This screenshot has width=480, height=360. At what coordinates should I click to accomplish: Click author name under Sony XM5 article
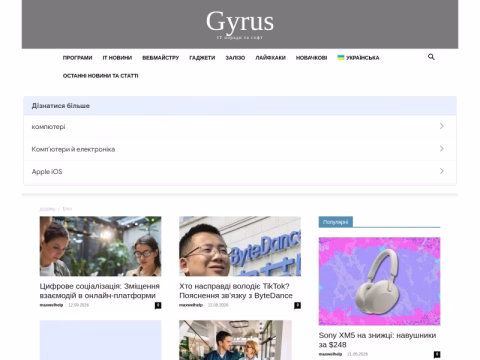[330, 354]
